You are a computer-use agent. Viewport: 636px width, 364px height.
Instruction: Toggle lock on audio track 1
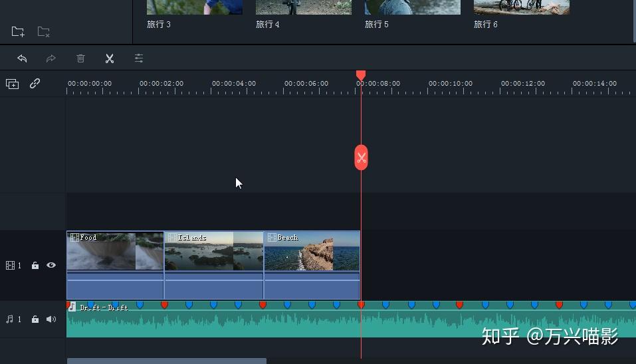click(35, 319)
